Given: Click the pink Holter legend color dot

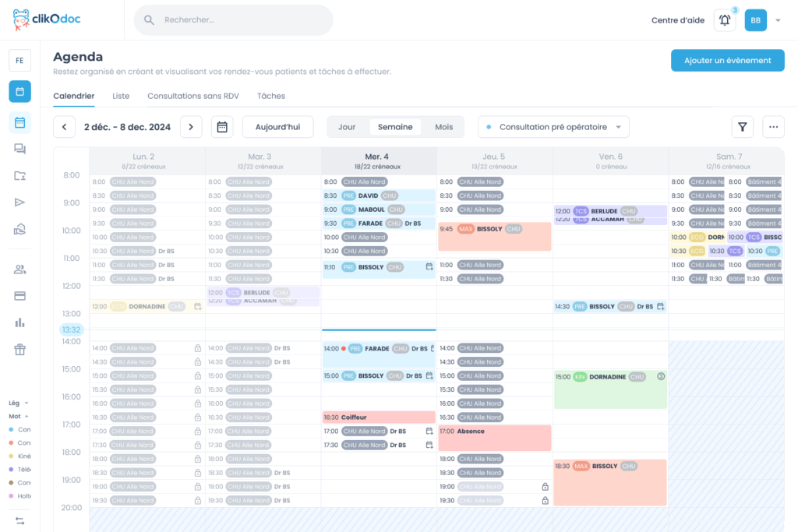Looking at the screenshot, I should coord(11,496).
